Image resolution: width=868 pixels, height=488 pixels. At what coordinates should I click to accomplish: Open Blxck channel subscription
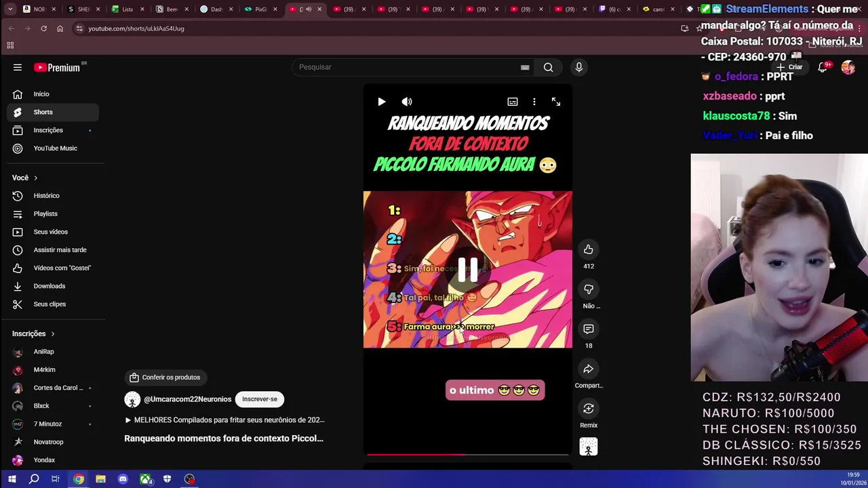coord(53,406)
